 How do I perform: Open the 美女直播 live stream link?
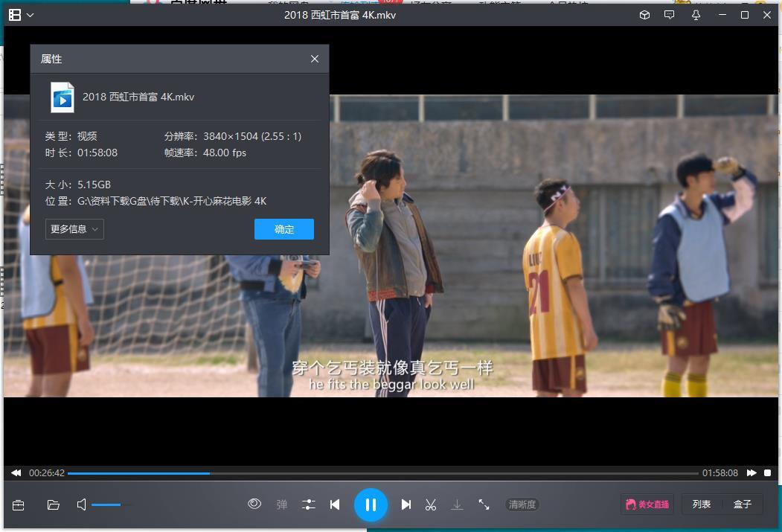647,504
